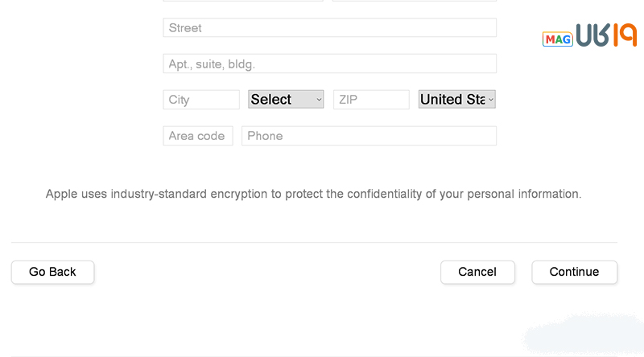Open the state Select dropdown
This screenshot has height=357, width=644.
click(285, 100)
